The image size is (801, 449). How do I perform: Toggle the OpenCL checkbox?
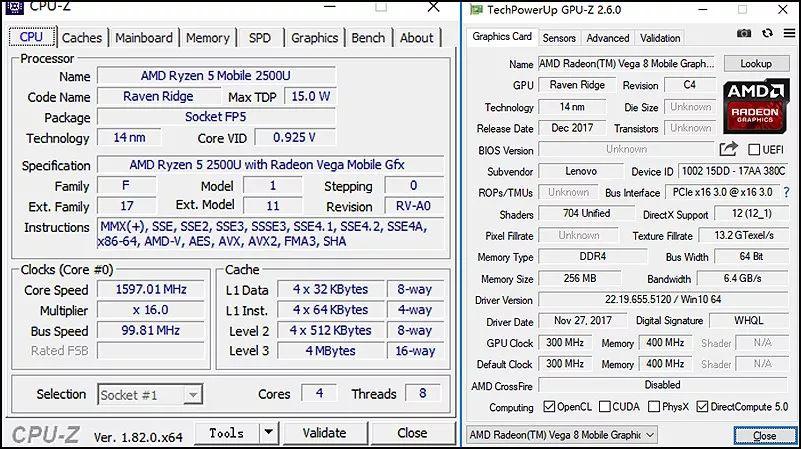pos(549,407)
